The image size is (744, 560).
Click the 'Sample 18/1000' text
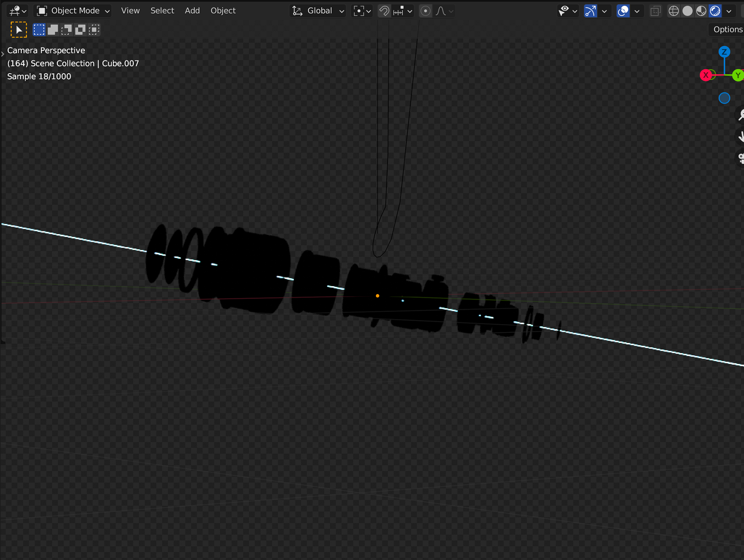click(39, 76)
